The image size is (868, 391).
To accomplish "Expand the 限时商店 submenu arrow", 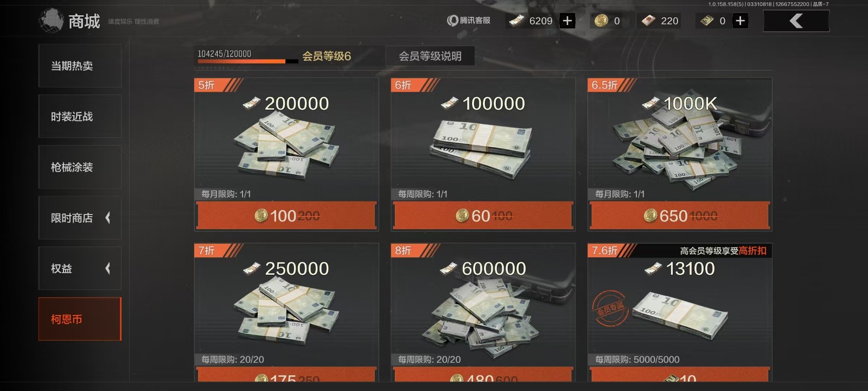I will pos(107,218).
